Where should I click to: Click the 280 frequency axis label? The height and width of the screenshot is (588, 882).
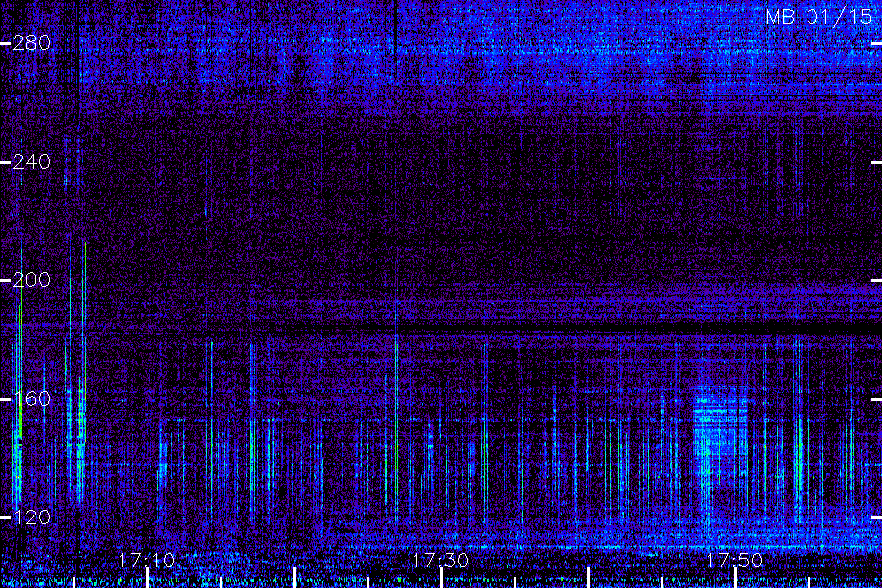(x=31, y=43)
